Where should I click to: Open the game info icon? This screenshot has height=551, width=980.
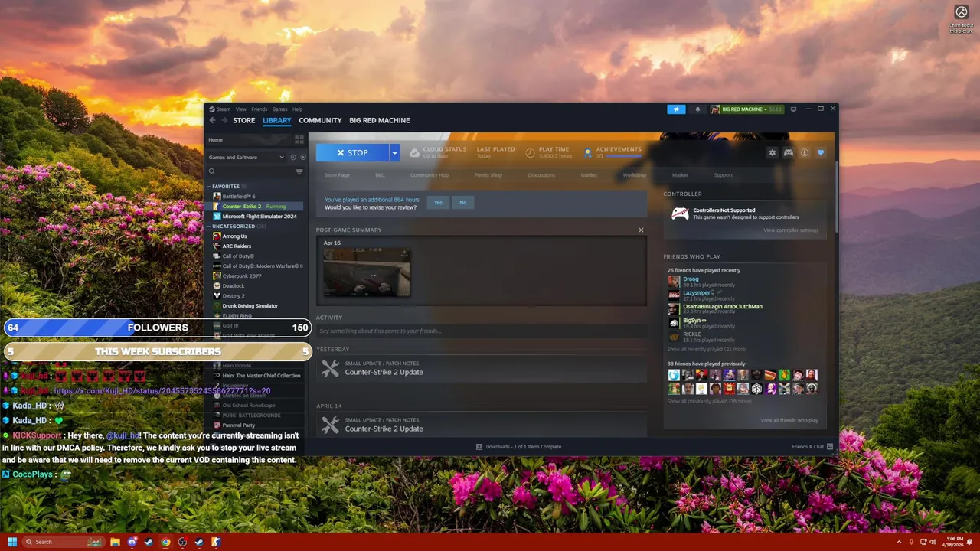[805, 153]
